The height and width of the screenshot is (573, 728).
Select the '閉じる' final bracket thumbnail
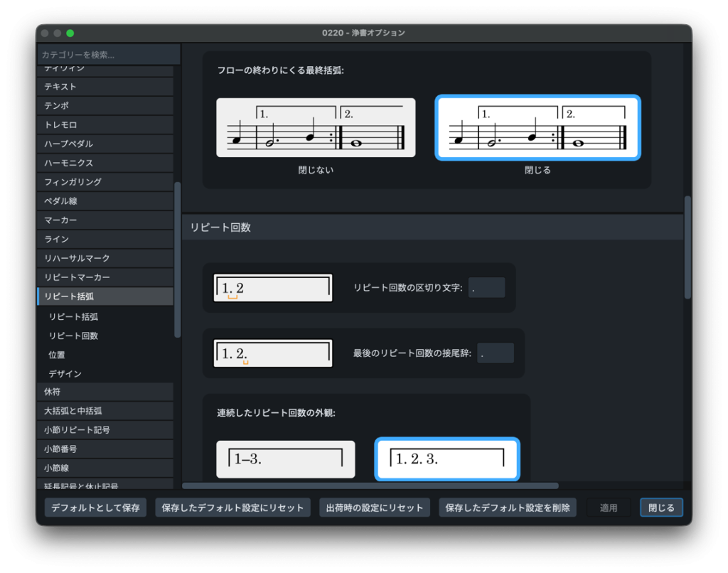click(537, 128)
